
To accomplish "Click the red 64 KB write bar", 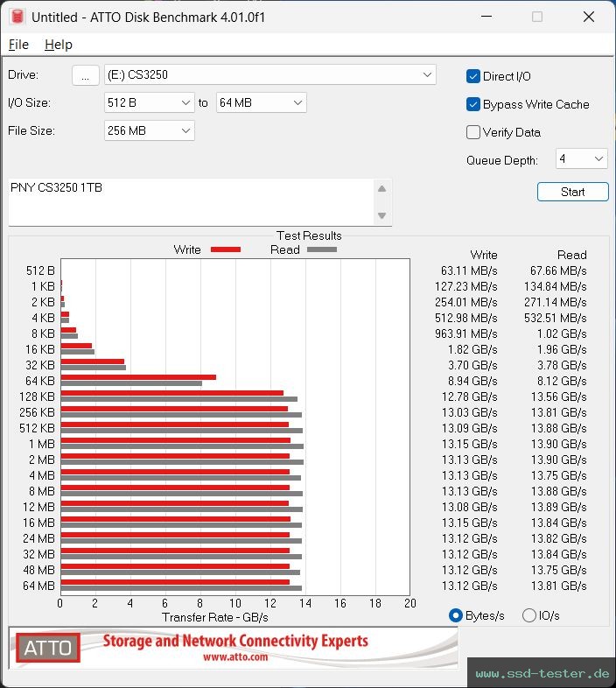I will (x=138, y=377).
